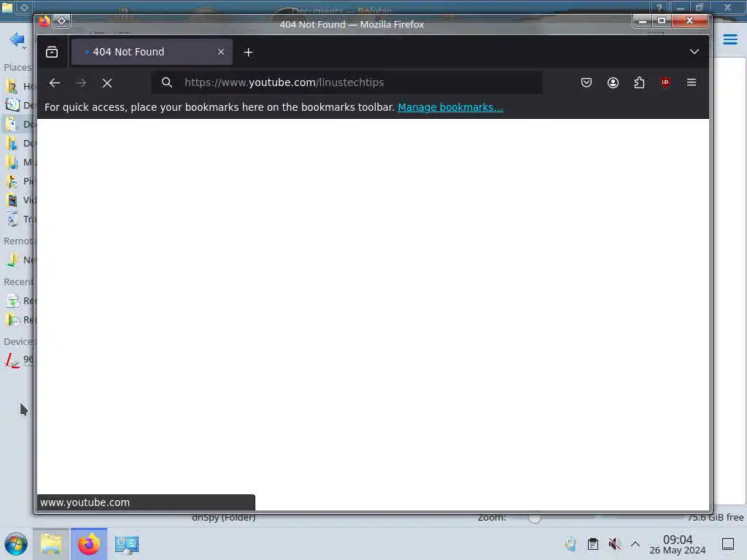Open the Start menu orb
The width and height of the screenshot is (747, 560).
16,544
